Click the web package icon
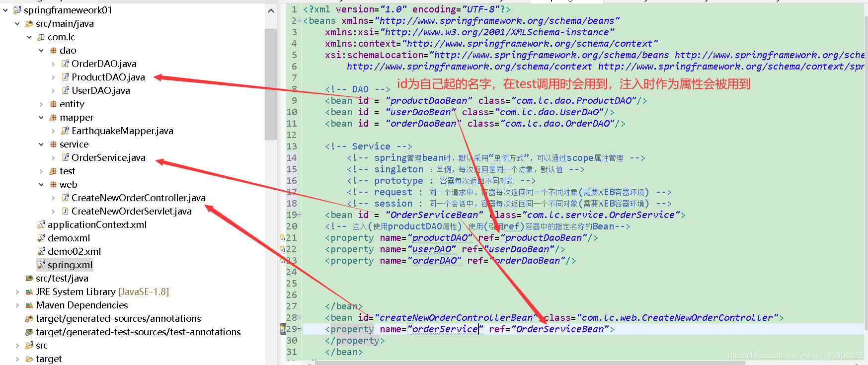Screen dimensions: 868x365 [53, 184]
